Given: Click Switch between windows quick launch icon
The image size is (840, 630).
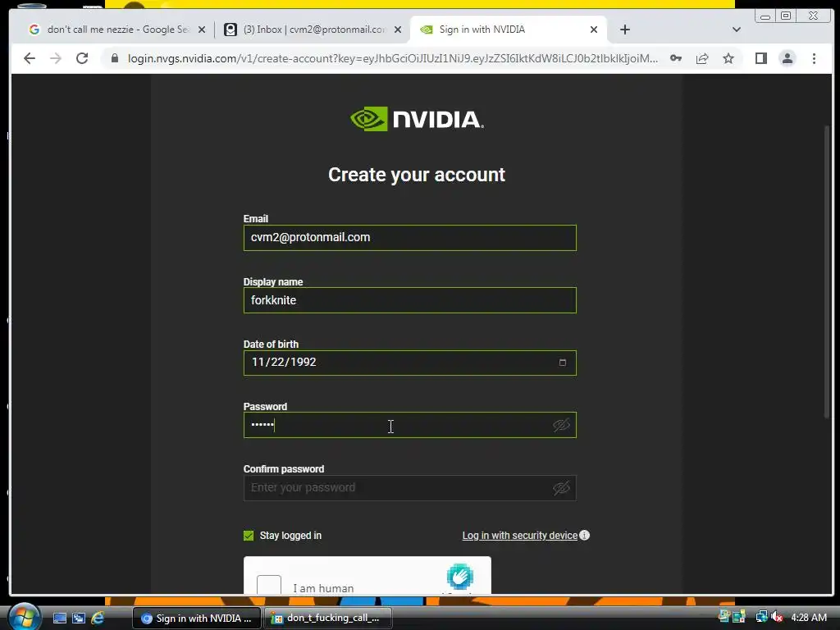Looking at the screenshot, I should 79,619.
